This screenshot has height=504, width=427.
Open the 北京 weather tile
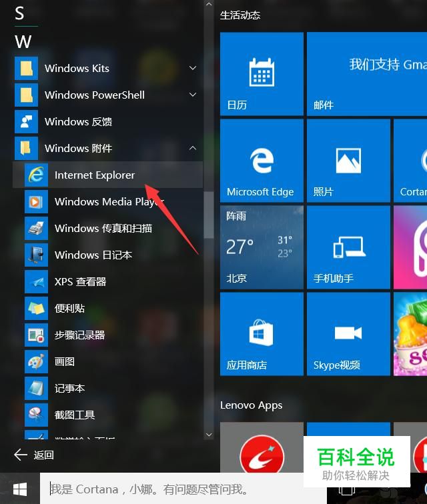coord(262,247)
